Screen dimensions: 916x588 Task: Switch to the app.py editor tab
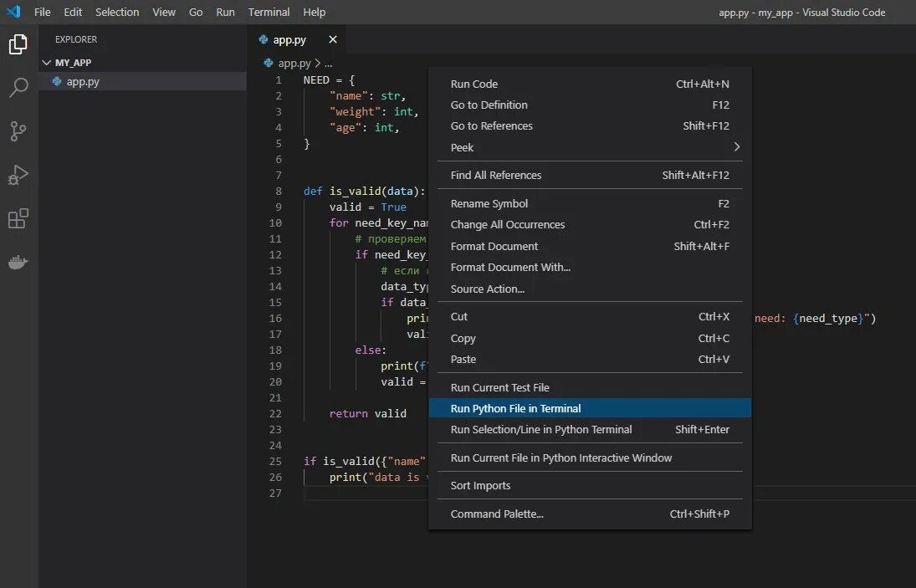click(x=299, y=39)
